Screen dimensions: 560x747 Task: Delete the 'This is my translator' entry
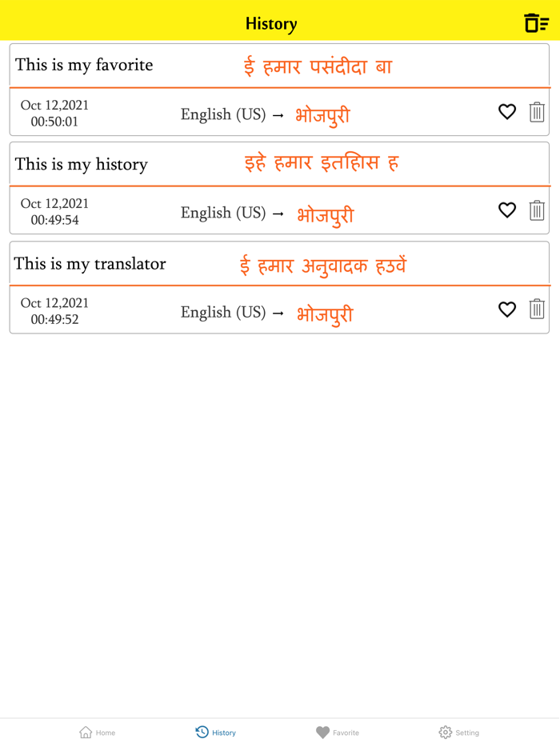537,310
